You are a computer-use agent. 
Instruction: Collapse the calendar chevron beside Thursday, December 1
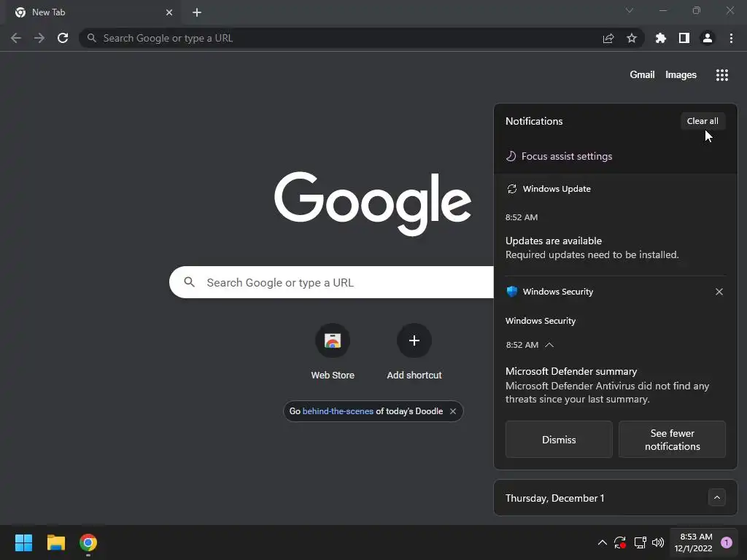click(717, 497)
